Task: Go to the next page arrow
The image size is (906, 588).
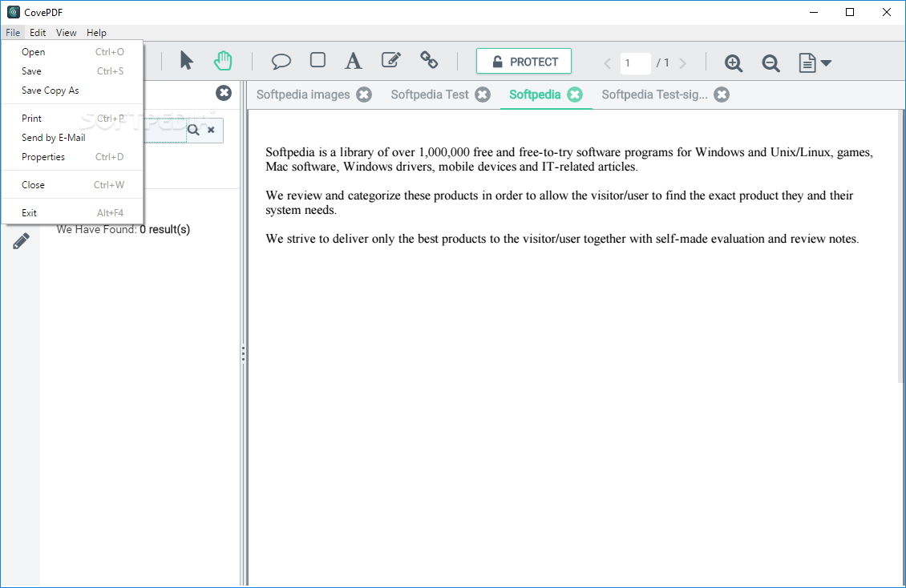Action: pyautogui.click(x=683, y=63)
